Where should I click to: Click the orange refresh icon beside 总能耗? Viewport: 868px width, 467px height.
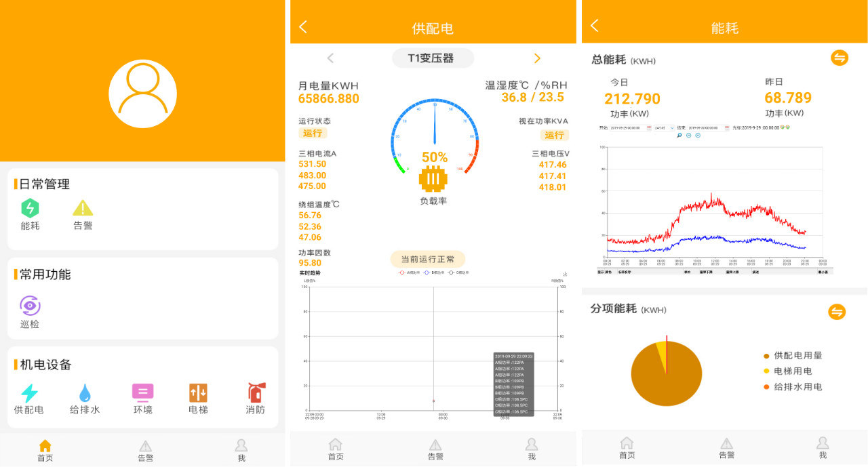click(x=840, y=58)
